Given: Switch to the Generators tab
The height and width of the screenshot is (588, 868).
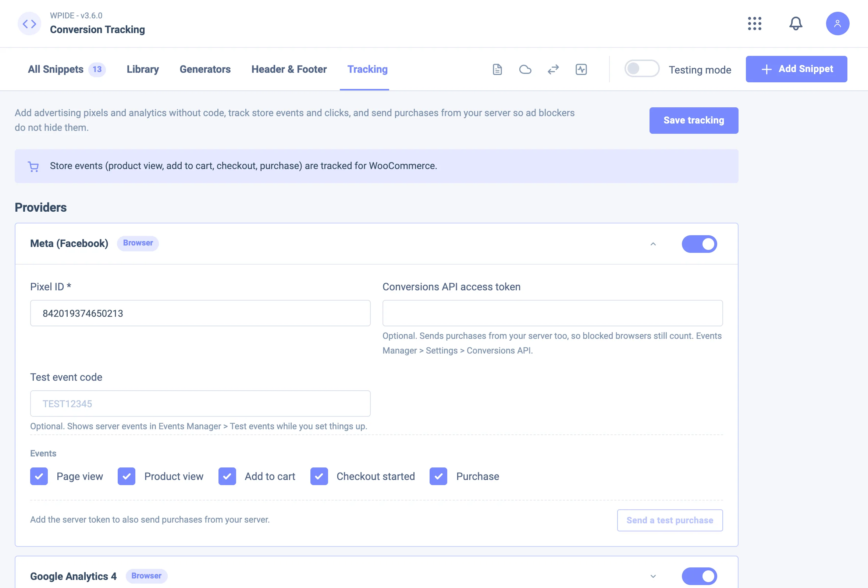Looking at the screenshot, I should pos(205,69).
